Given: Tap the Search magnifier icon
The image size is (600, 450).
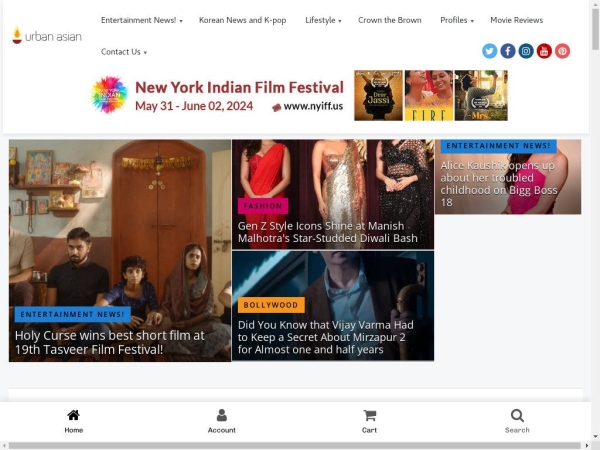Looking at the screenshot, I should coord(517,416).
